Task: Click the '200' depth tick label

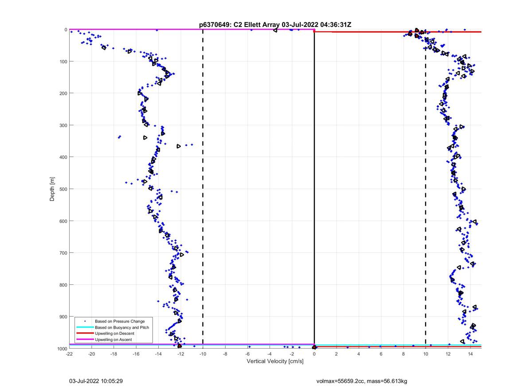Action: (x=63, y=93)
